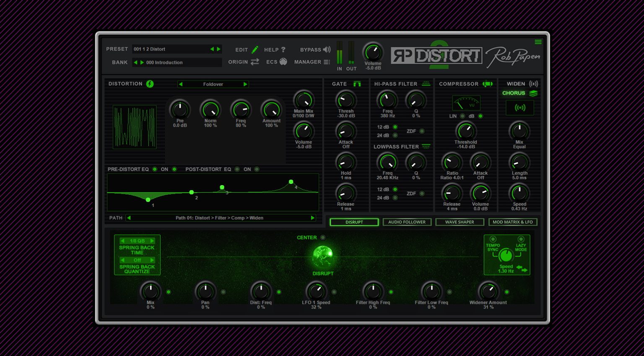Image resolution: width=644 pixels, height=356 pixels.
Task: Click the Gate section icon
Action: click(357, 84)
